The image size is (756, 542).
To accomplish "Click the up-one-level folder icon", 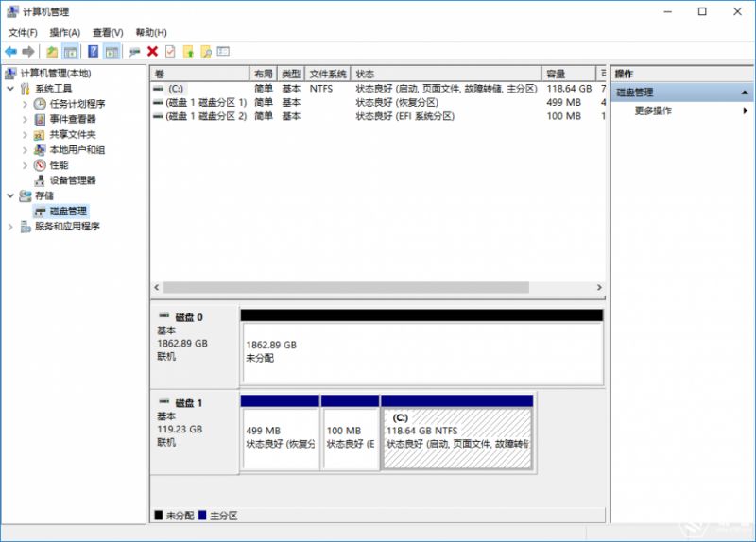I will click(52, 51).
